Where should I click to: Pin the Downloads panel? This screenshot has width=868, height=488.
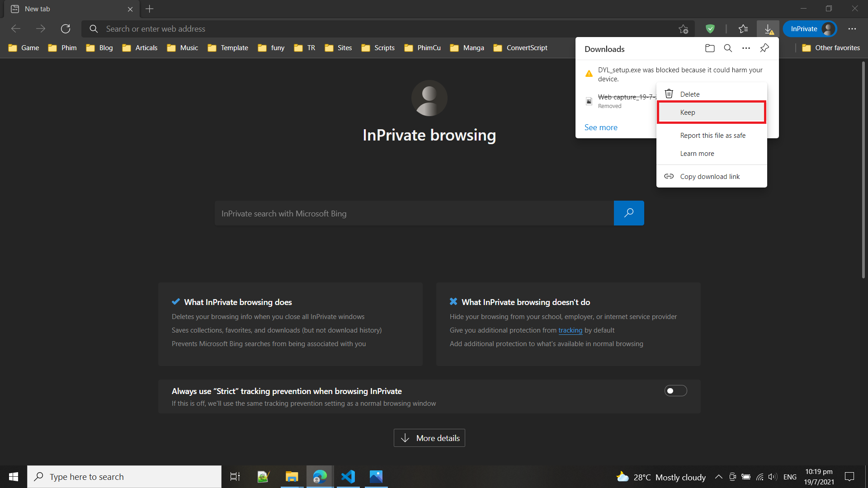(764, 48)
